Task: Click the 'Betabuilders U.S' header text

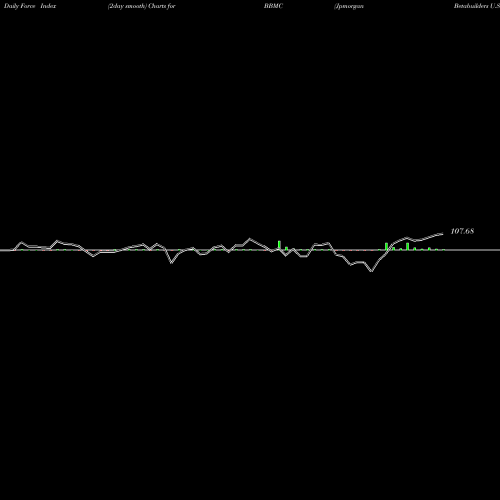Action: [x=477, y=6]
